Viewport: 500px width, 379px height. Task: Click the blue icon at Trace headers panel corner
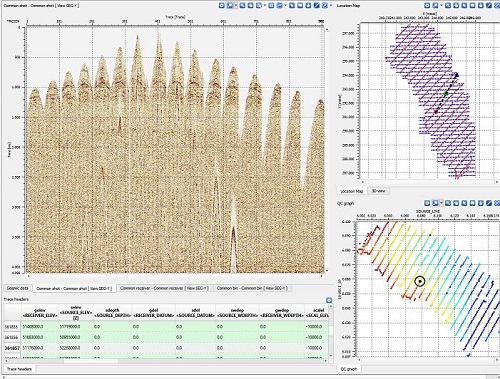point(329,300)
